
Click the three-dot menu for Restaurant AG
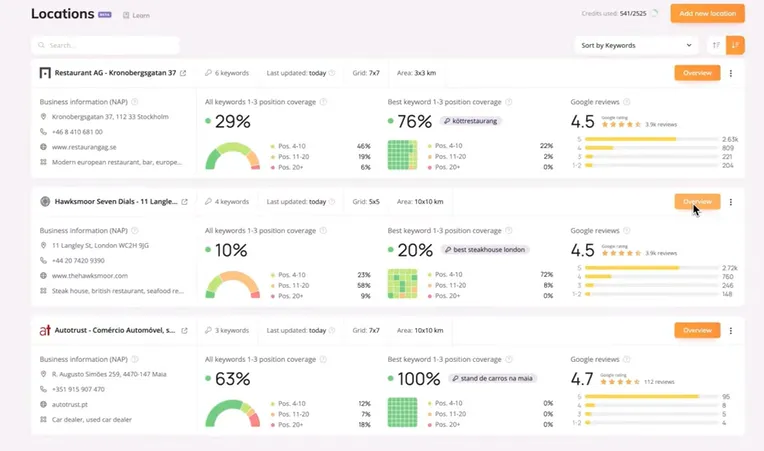(x=731, y=73)
